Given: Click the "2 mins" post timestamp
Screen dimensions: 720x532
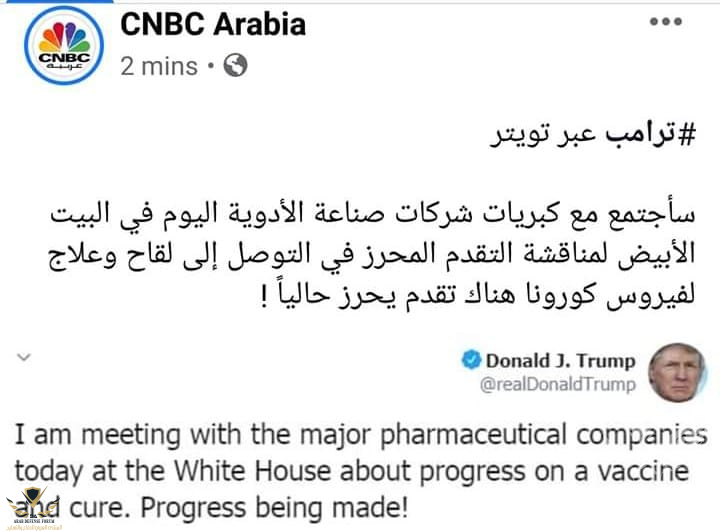Looking at the screenshot, I should tap(159, 67).
